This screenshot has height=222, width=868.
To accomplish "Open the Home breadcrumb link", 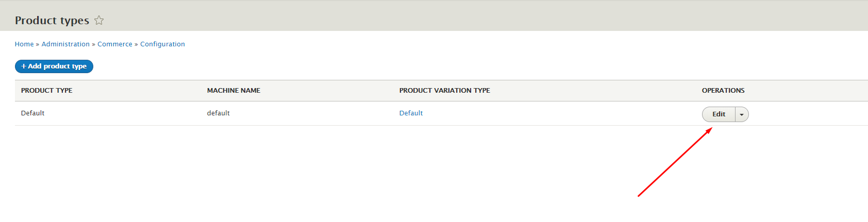I will [24, 44].
